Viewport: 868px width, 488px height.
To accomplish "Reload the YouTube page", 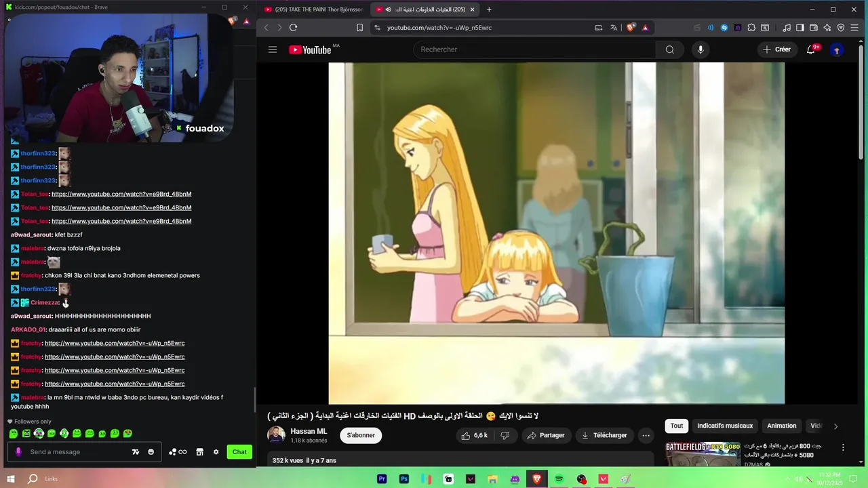I will tap(293, 28).
